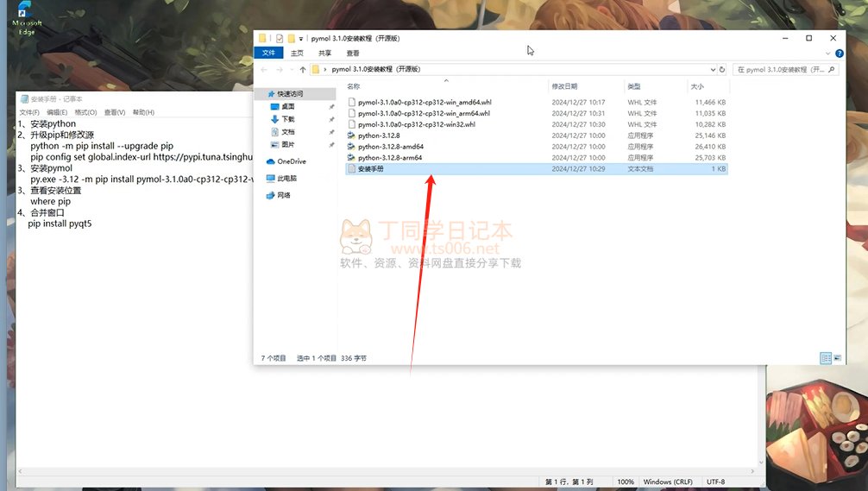
Task: Sort by 修改日期 column header
Action: tap(565, 86)
